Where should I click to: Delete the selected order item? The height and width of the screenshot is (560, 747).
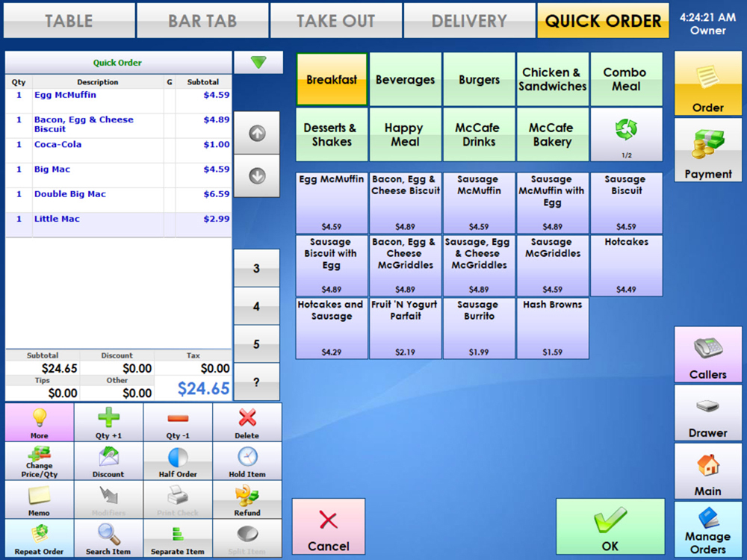point(247,423)
